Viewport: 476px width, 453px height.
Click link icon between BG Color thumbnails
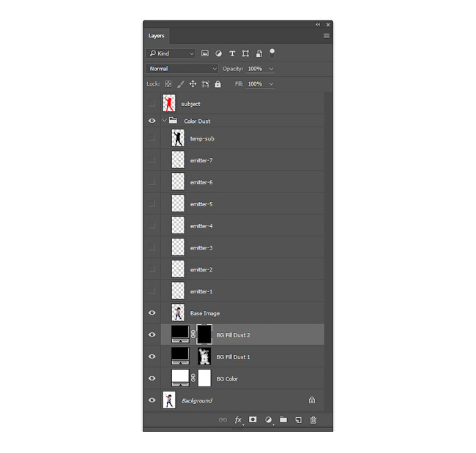pyautogui.click(x=193, y=378)
